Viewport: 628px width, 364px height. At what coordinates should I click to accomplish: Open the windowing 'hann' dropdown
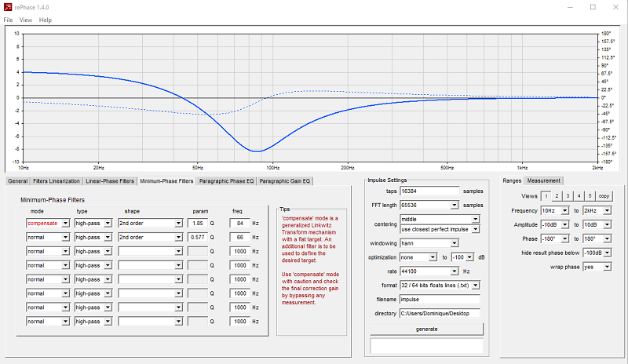429,243
